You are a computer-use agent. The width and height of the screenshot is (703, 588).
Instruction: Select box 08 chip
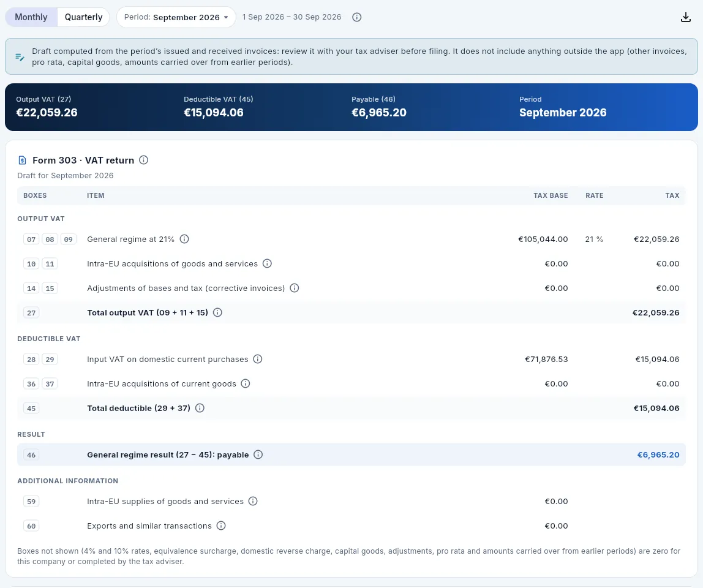[x=50, y=239]
